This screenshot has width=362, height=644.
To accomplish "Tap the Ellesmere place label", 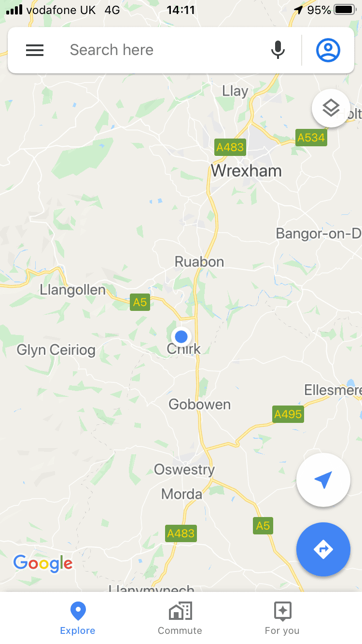I will coord(333,390).
